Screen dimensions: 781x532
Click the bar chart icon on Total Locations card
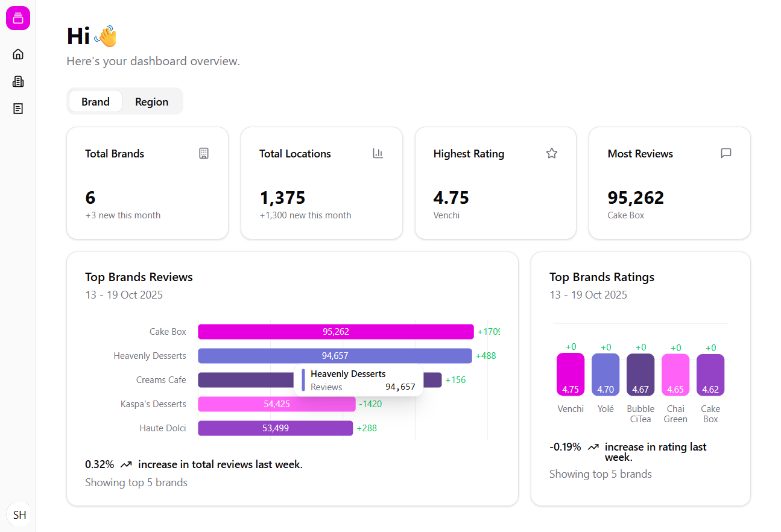378,153
